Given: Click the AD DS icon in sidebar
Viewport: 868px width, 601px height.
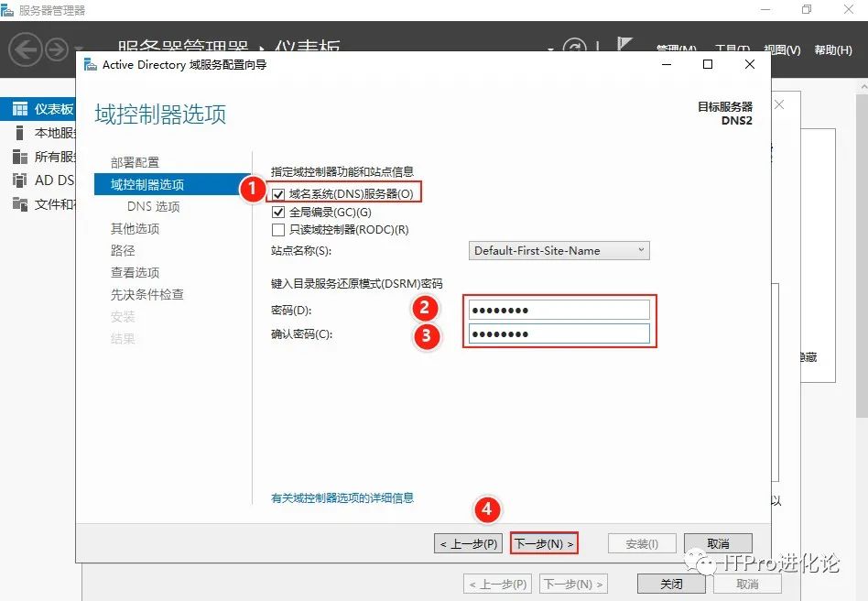Looking at the screenshot, I should pyautogui.click(x=20, y=180).
